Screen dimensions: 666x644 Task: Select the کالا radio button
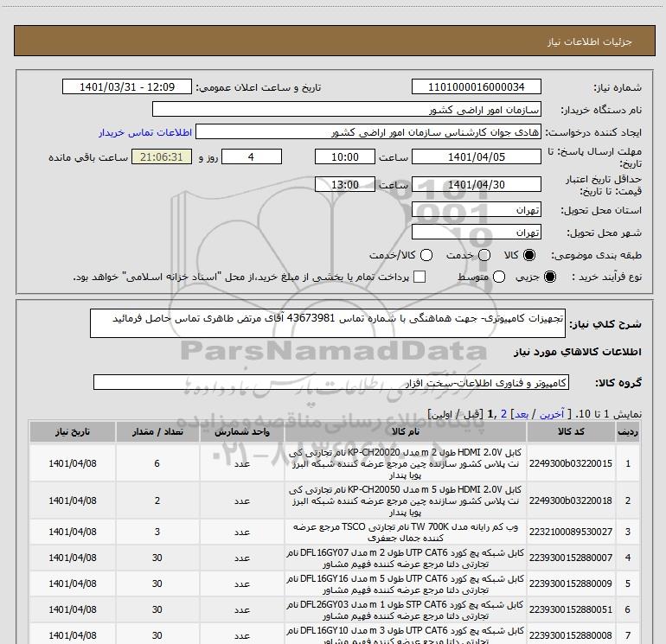coord(529,255)
